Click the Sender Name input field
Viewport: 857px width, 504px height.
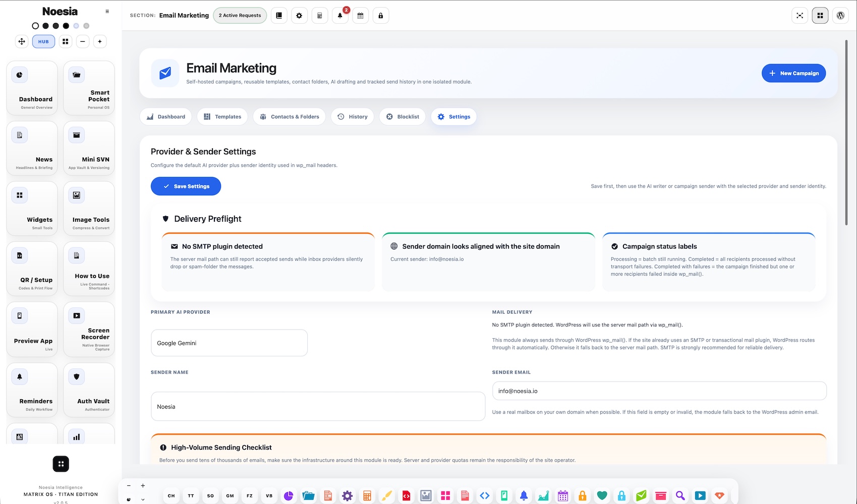[x=318, y=406]
